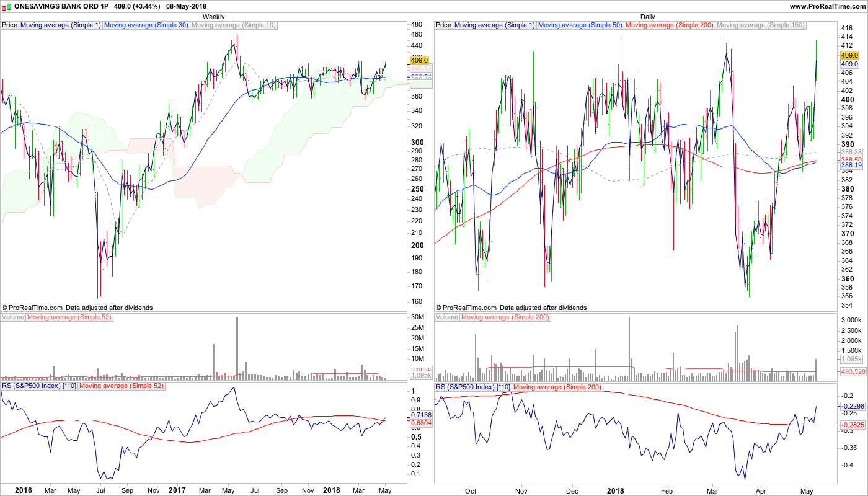Select the Weekly chart header

point(214,17)
